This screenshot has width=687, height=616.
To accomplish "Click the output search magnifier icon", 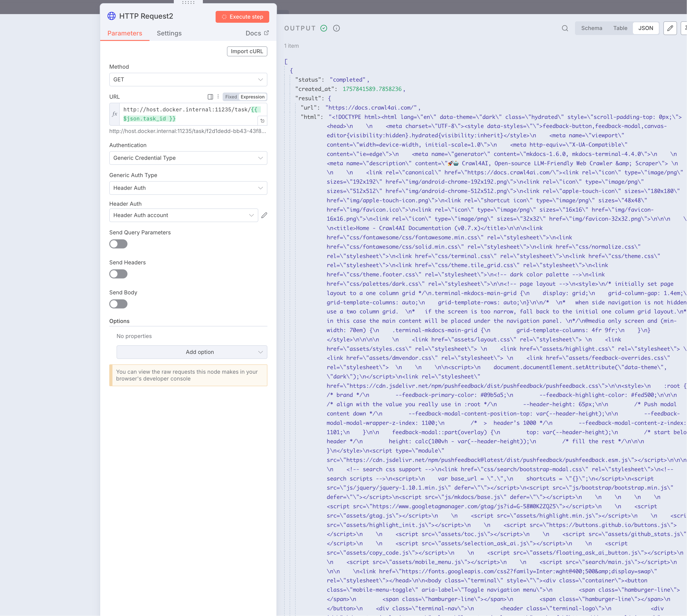I will (x=565, y=28).
